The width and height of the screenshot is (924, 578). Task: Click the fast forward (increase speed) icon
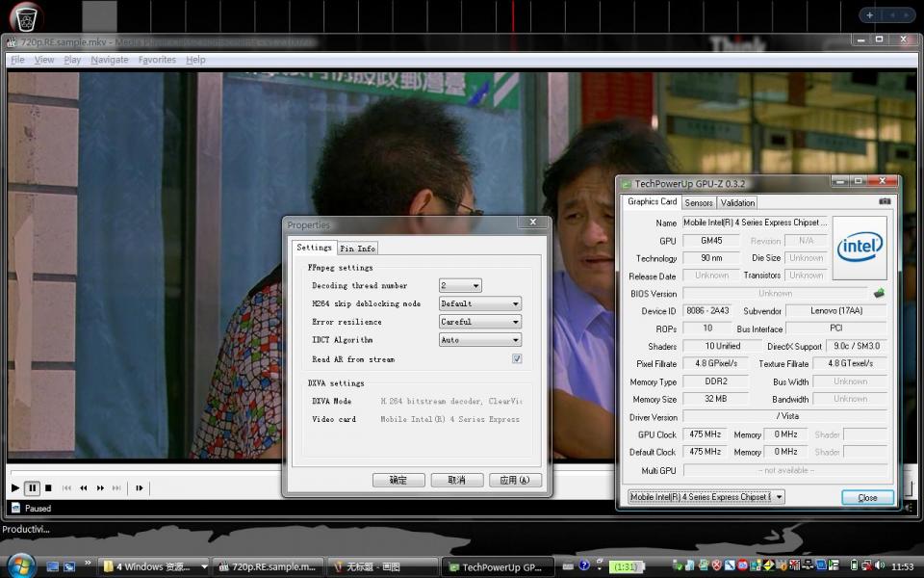[x=100, y=488]
